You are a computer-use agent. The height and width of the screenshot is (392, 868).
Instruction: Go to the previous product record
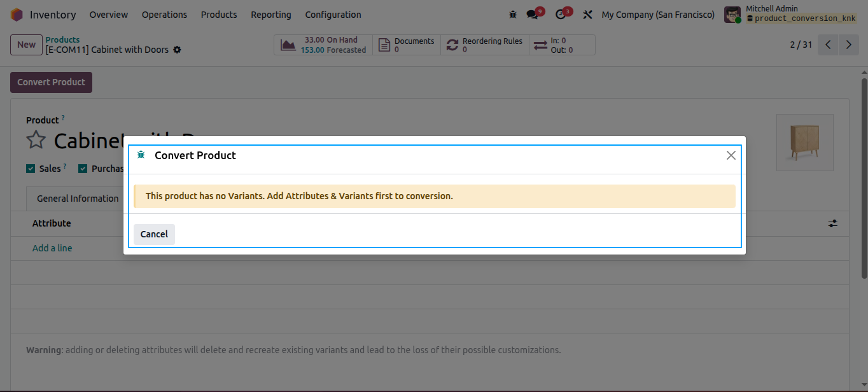828,45
